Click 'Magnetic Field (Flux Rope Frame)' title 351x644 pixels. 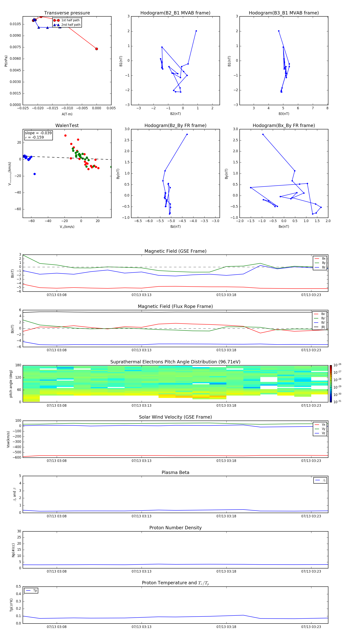175,307
